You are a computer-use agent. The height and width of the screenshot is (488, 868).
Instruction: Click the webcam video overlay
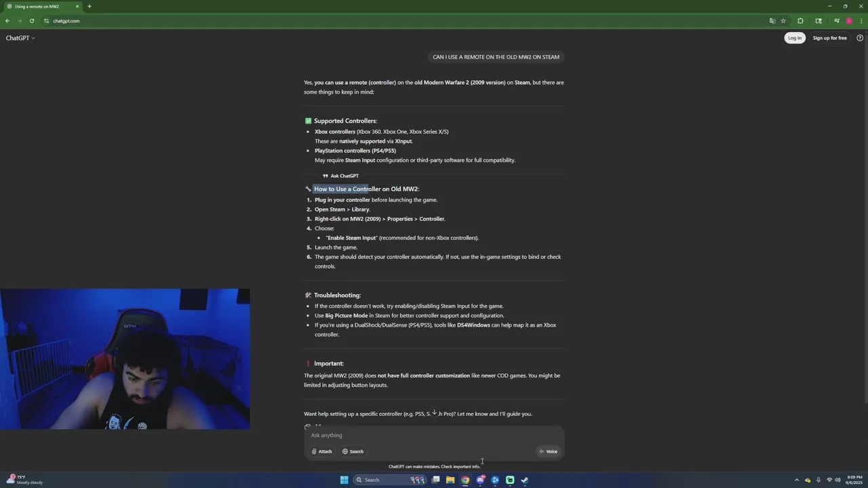tap(125, 359)
